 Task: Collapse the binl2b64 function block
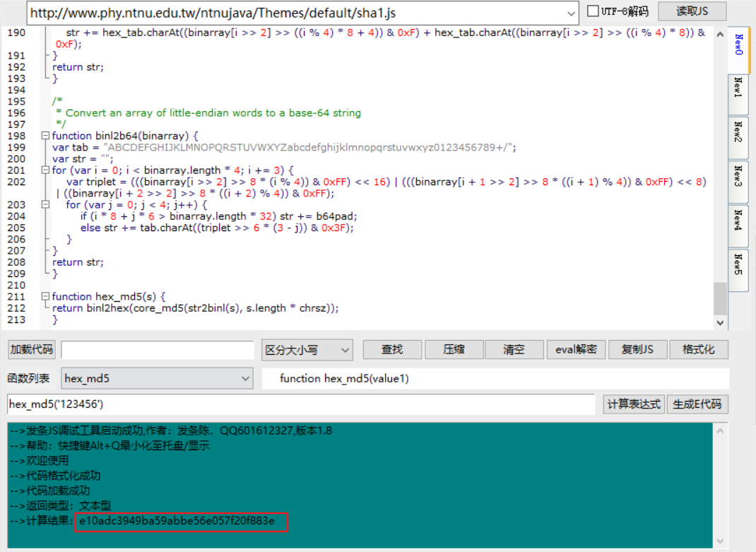pos(44,135)
